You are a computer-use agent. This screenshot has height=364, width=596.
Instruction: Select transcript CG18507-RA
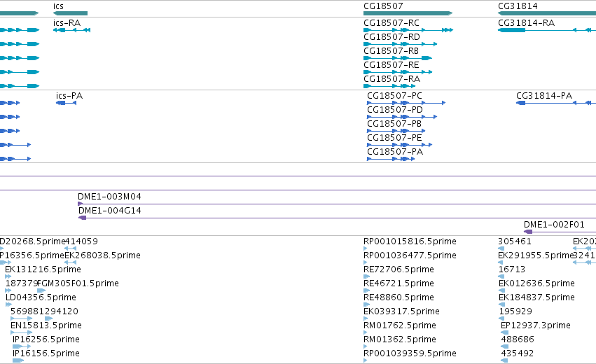point(392,79)
